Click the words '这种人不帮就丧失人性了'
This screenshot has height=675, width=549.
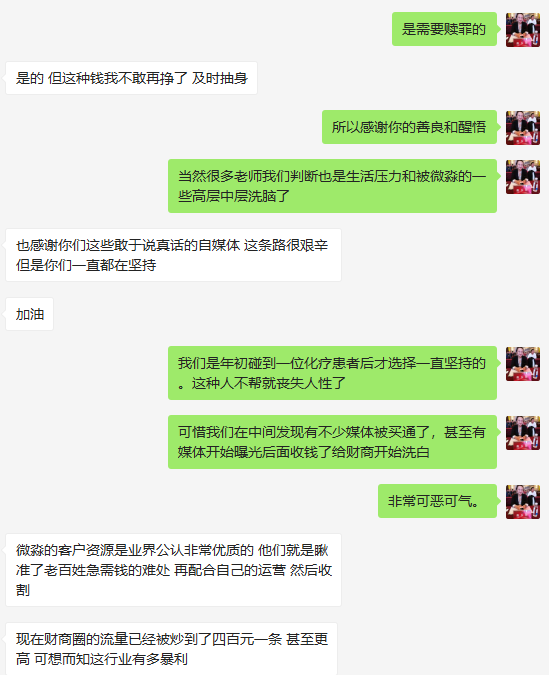269,383
